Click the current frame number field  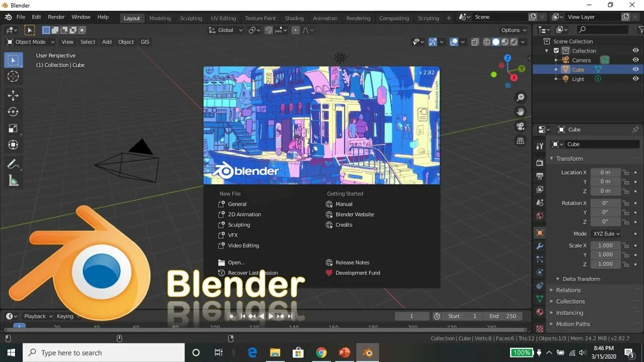pos(412,316)
